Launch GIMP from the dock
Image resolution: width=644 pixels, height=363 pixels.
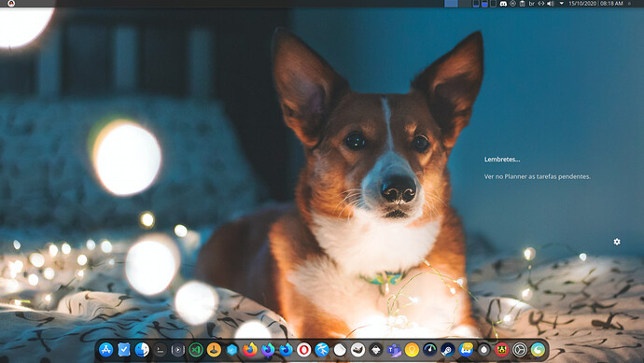(x=358, y=349)
